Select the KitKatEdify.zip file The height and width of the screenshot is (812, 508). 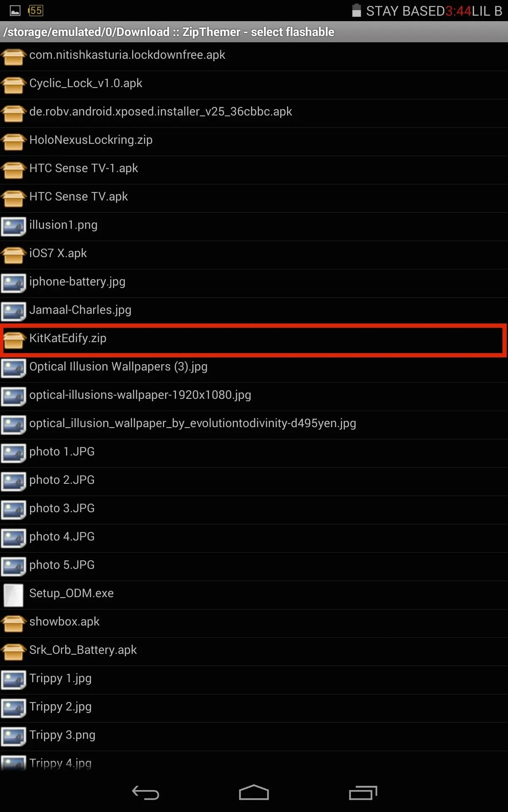(x=254, y=339)
